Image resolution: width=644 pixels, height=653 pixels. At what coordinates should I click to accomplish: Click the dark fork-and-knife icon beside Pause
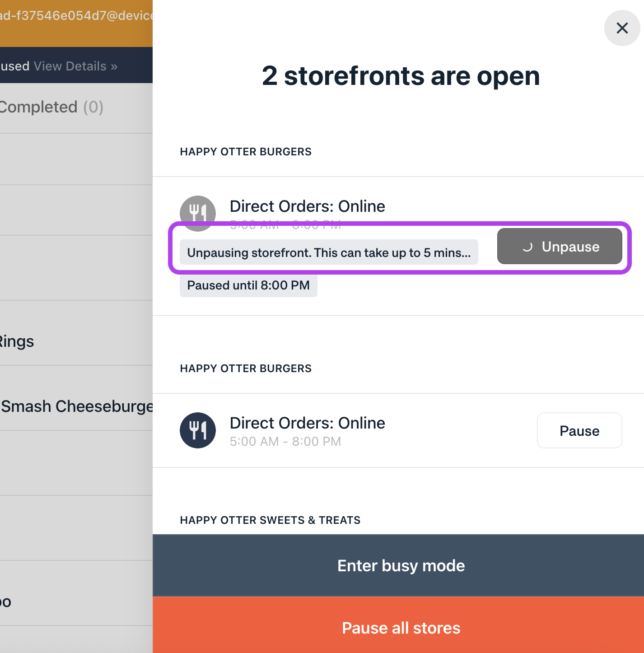coord(198,430)
